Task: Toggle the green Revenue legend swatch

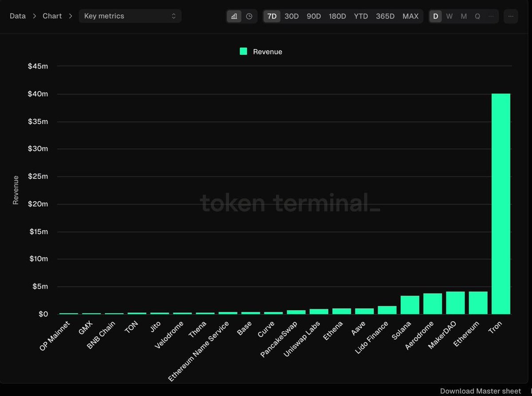Action: (243, 51)
